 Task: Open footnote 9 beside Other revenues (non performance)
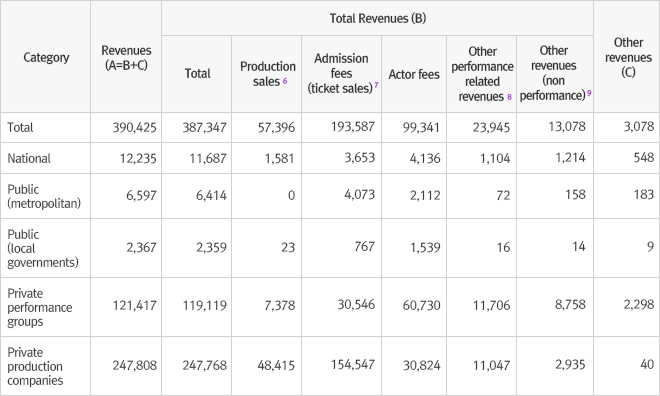point(589,93)
